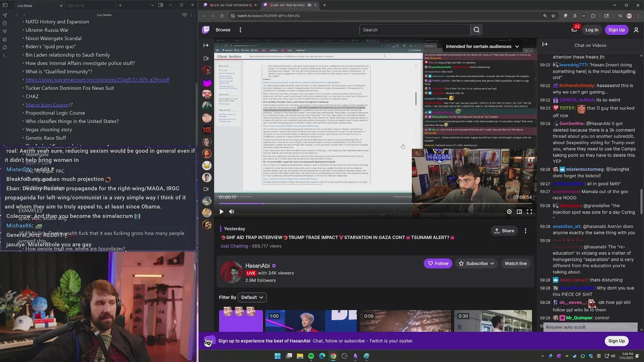Click Browse in the Twitch header

(x=223, y=30)
